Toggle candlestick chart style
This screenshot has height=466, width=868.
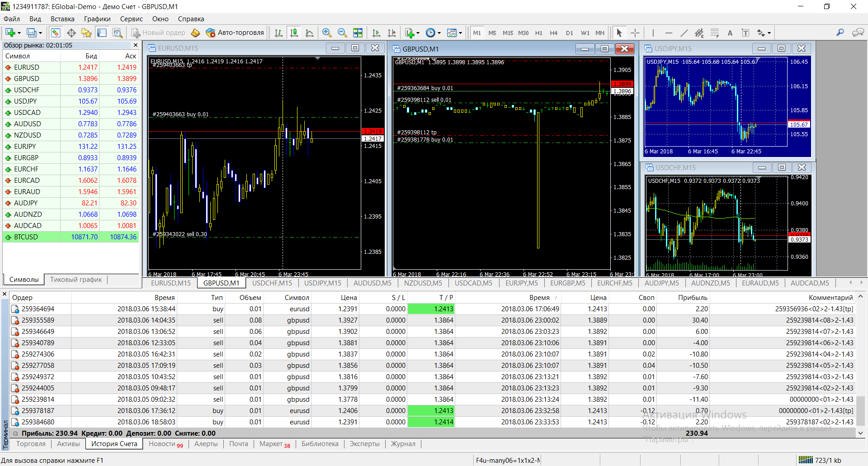click(294, 33)
